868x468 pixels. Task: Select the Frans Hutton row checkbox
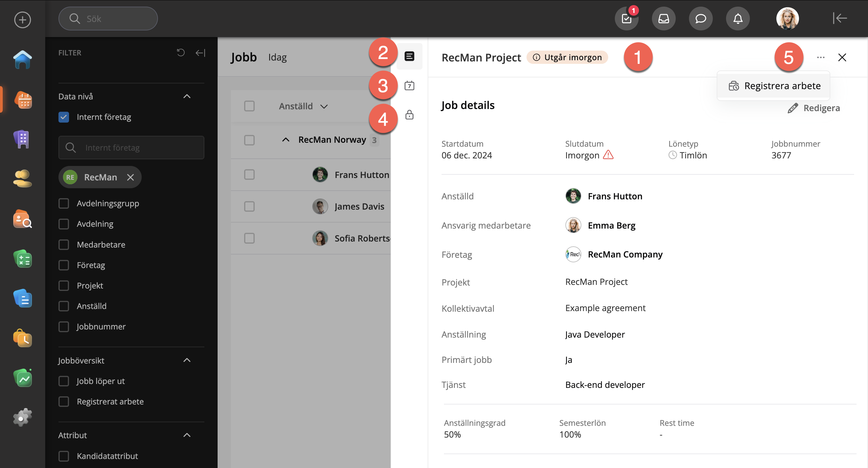pos(249,175)
